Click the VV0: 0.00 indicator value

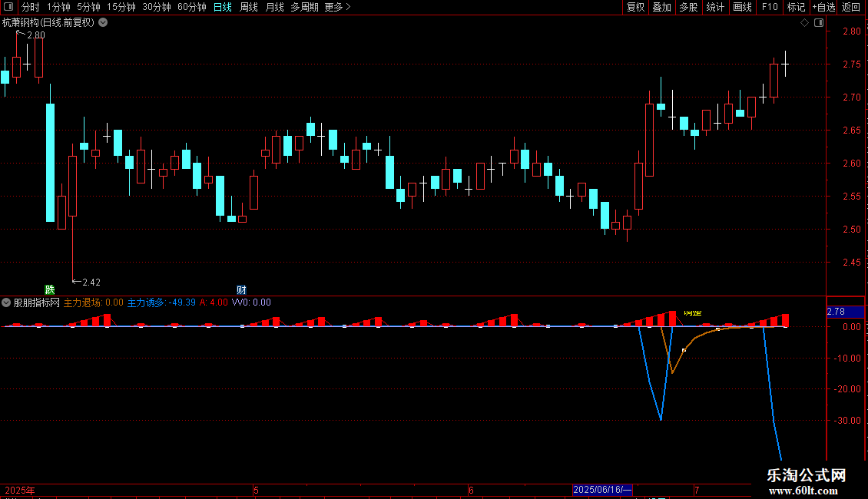[x=251, y=302]
